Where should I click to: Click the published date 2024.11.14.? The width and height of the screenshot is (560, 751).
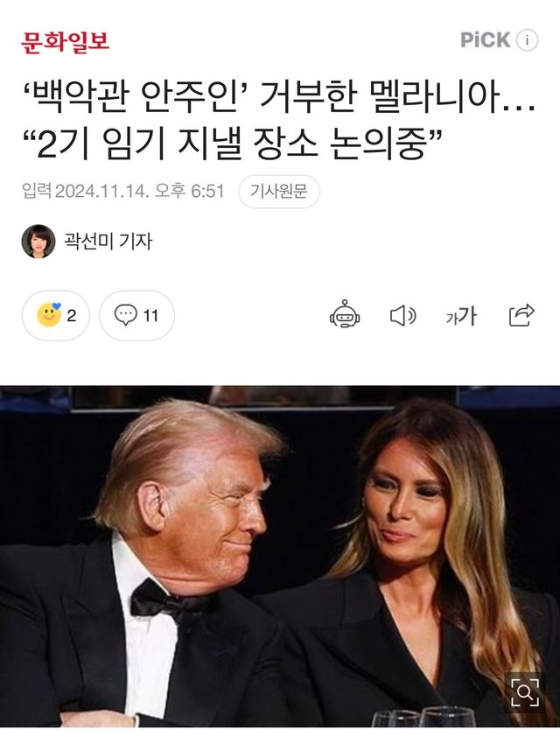pyautogui.click(x=102, y=192)
